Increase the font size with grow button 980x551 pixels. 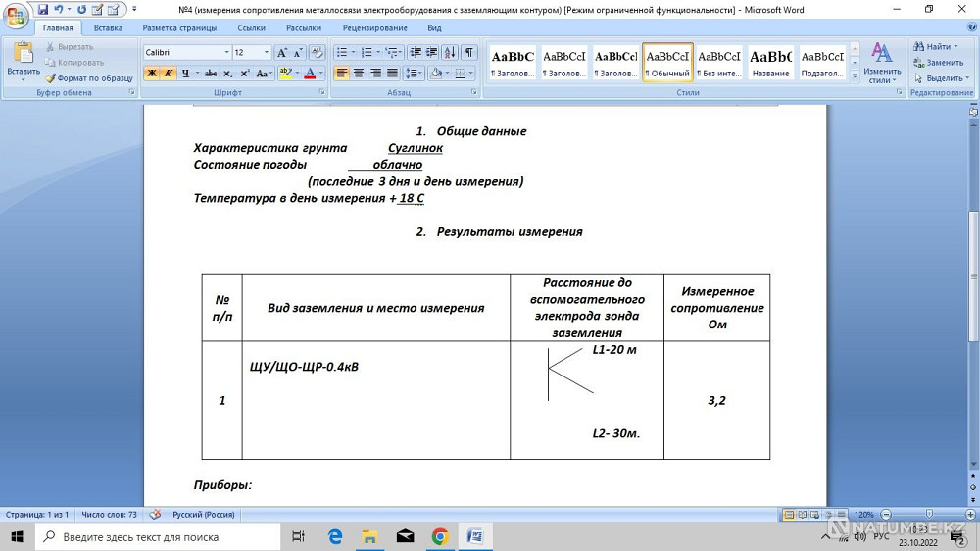(x=282, y=53)
